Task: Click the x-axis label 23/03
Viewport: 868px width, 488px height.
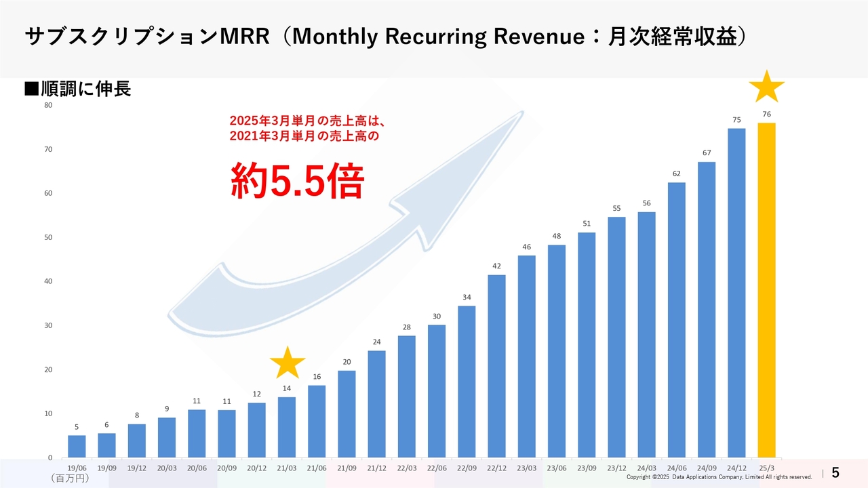Action: click(527, 467)
